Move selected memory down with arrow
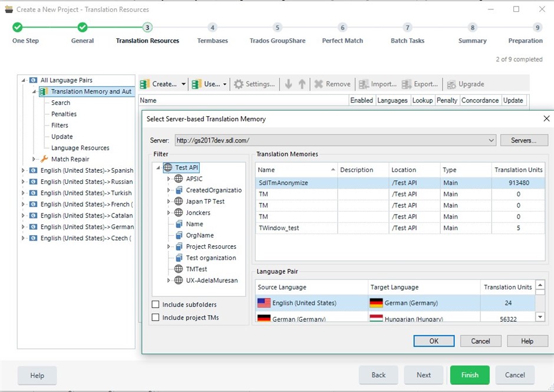Screen dimensions: 554x392 [x=288, y=84]
